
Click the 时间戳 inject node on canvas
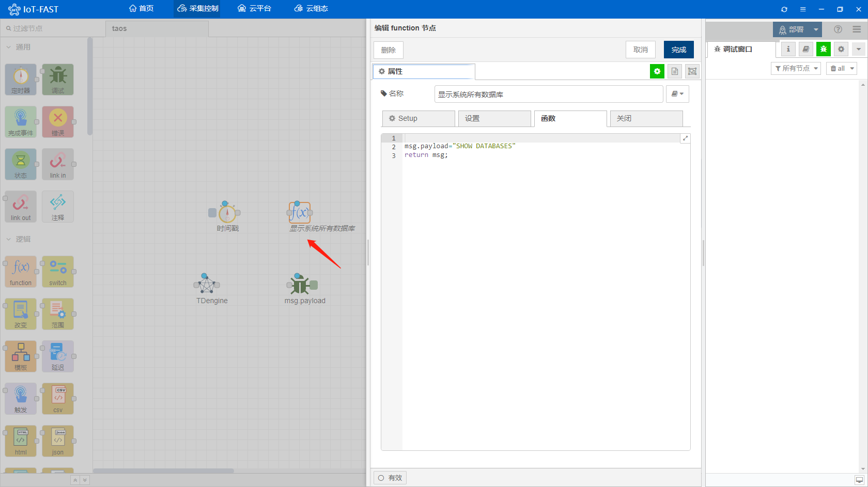click(227, 213)
